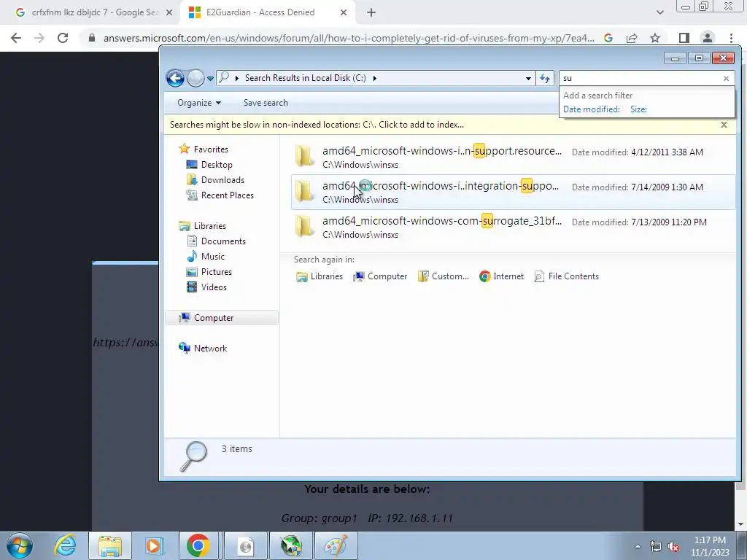747x560 pixels.
Task: Click the taskbar clock showing 1:17 PM
Action: 710,546
